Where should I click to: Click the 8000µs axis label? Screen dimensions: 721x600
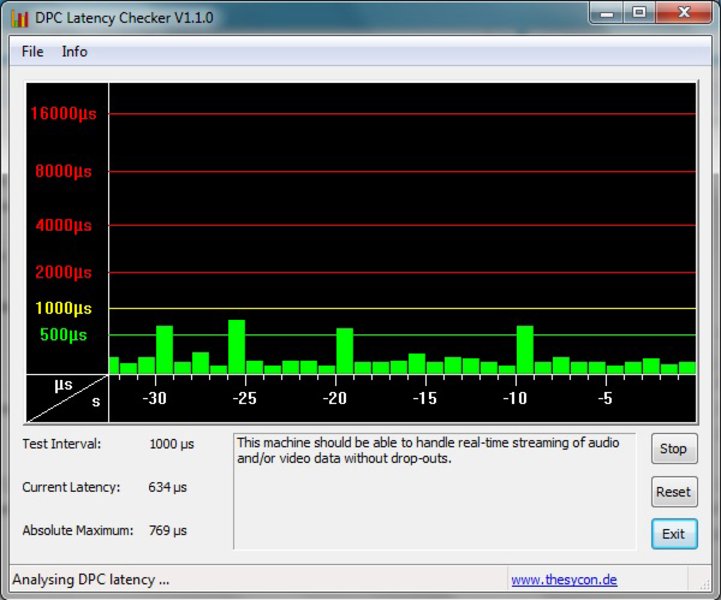(63, 171)
